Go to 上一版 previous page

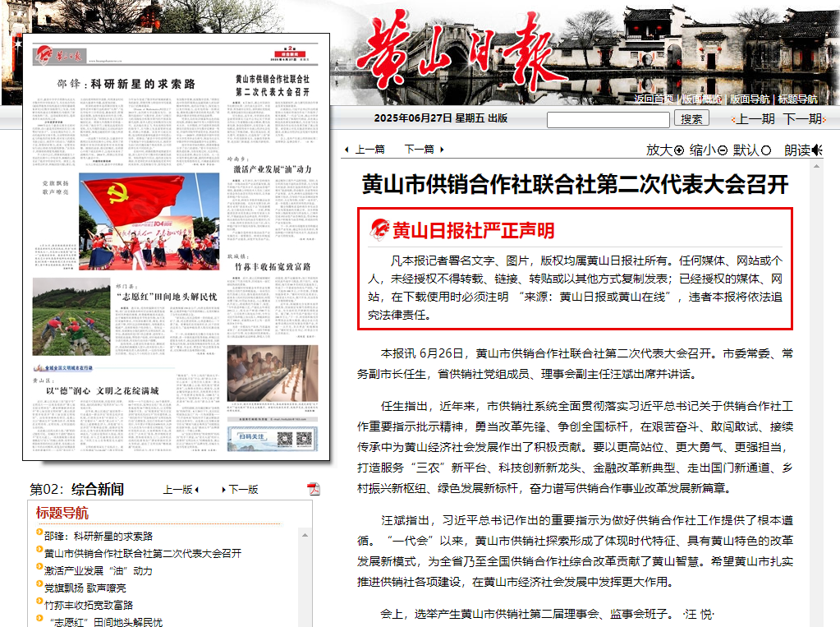(178, 489)
